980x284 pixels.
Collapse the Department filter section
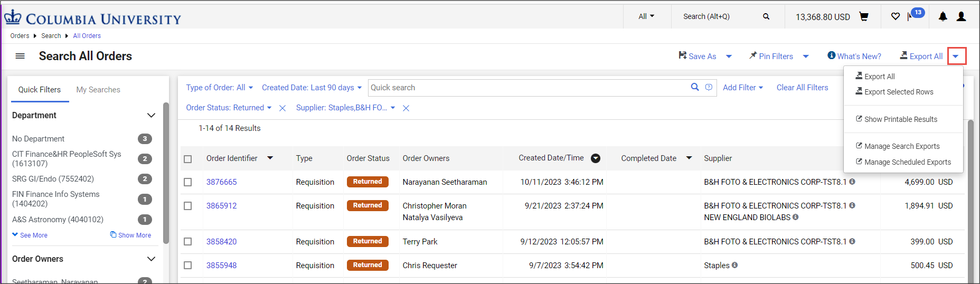(151, 116)
